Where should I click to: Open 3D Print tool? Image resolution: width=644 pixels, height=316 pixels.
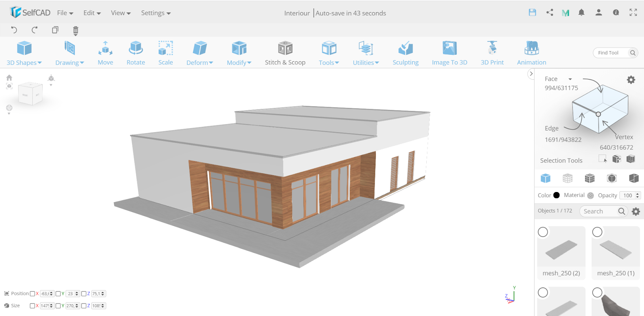pyautogui.click(x=492, y=53)
